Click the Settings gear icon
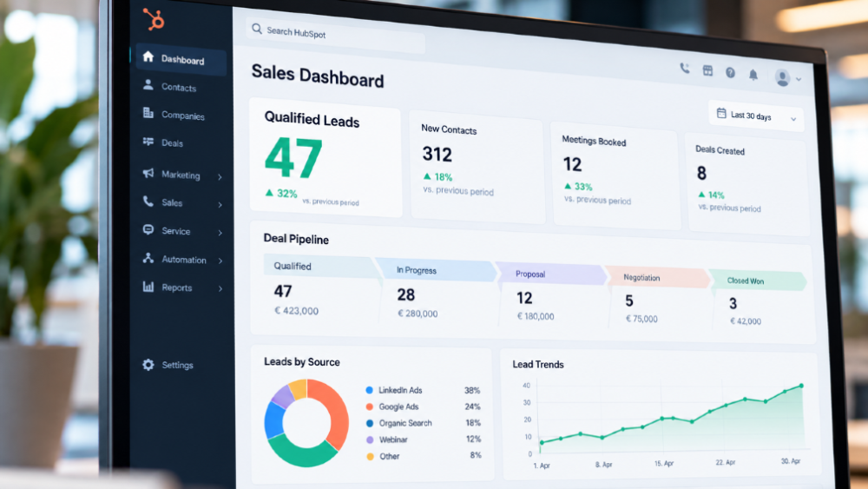The width and height of the screenshot is (868, 489). [148, 365]
